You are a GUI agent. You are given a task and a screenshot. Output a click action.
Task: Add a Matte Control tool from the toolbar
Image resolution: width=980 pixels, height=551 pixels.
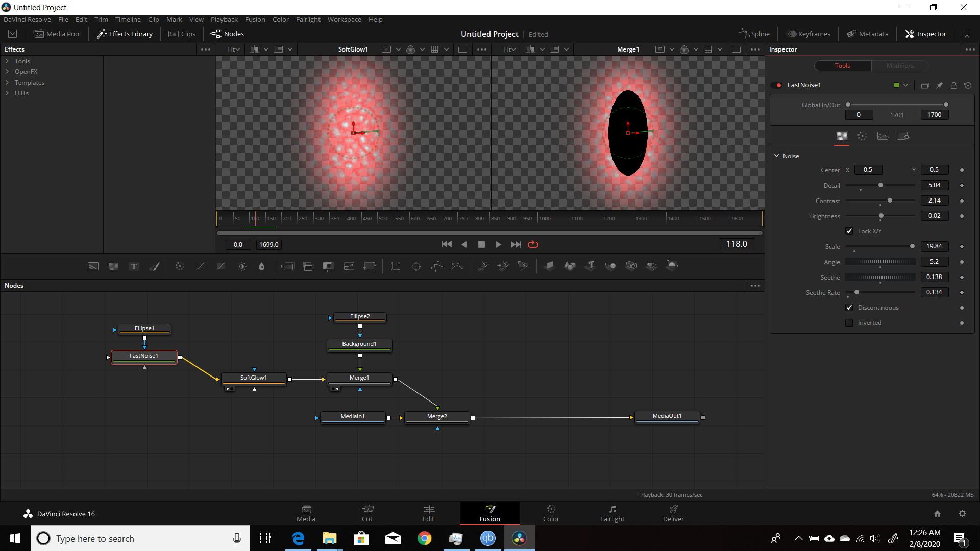point(328,266)
